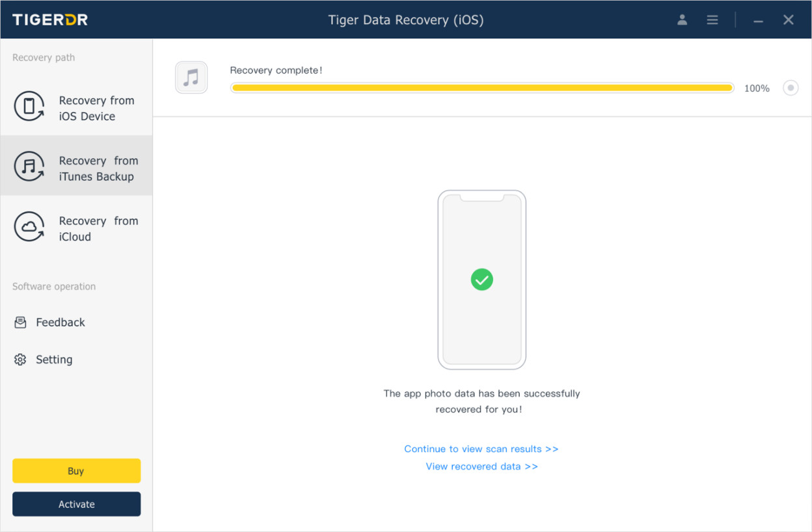Screen dimensions: 812x532
Task: Click the yellow Buy button
Action: 76,471
